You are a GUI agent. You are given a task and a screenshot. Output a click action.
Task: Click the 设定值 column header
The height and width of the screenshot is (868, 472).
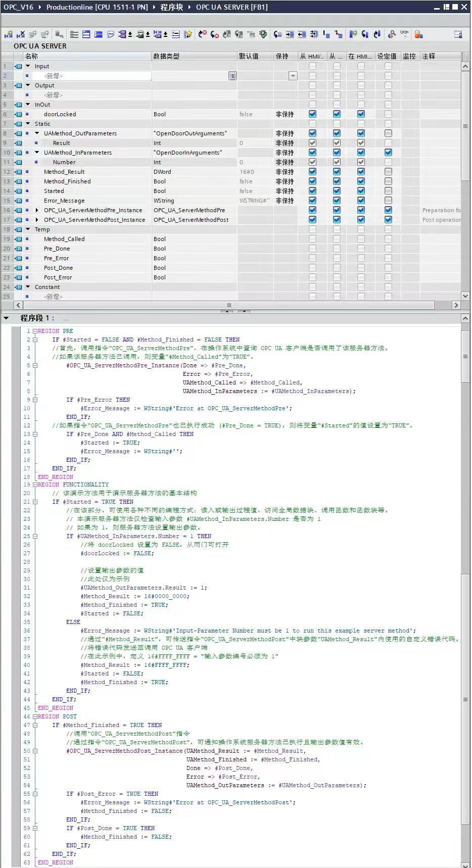(x=387, y=56)
